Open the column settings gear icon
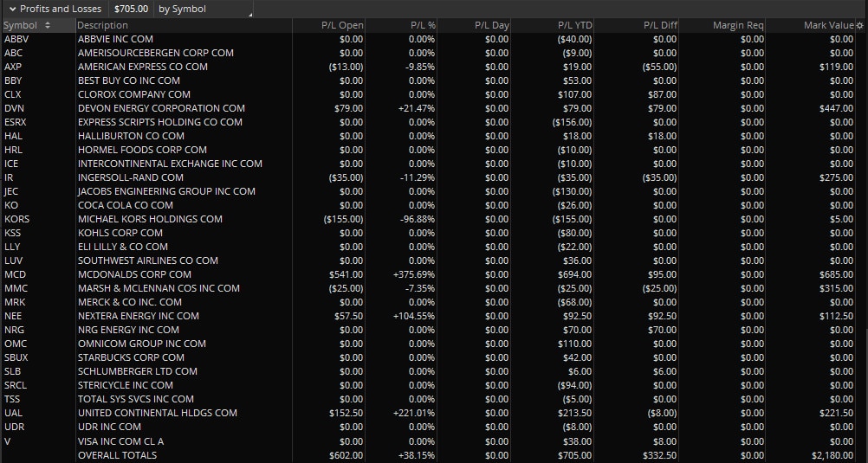The image size is (868, 463). tap(859, 25)
